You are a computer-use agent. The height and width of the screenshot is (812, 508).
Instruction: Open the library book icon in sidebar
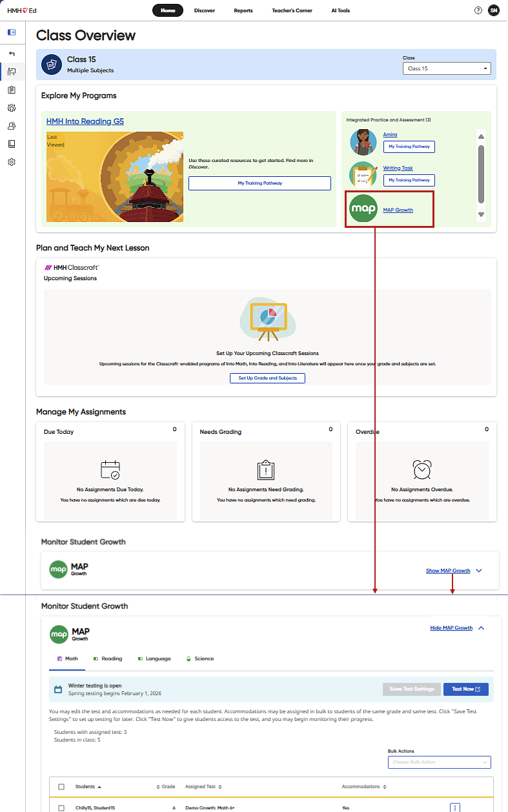pos(12,143)
